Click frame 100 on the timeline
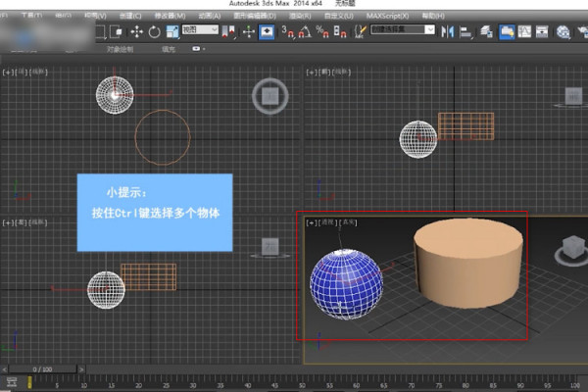Image resolution: width=588 pixels, height=392 pixels. tap(575, 385)
